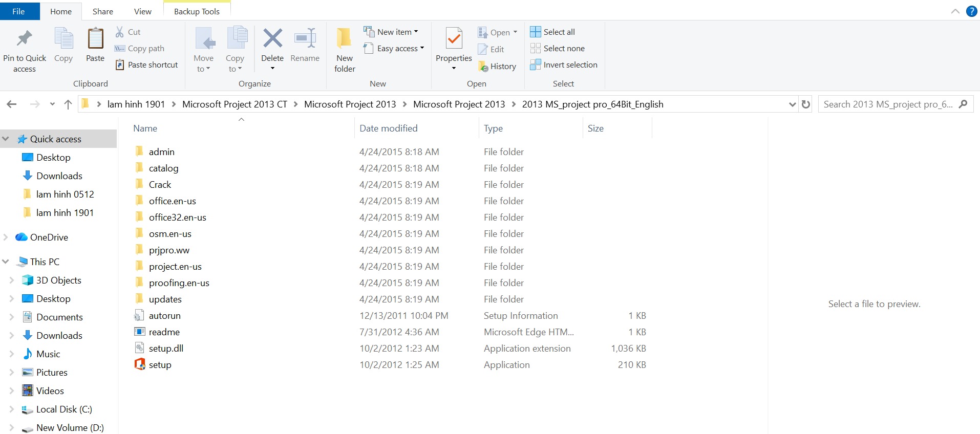Click the refresh button beside address bar
Viewport: 980px width, 434px height.
click(806, 104)
